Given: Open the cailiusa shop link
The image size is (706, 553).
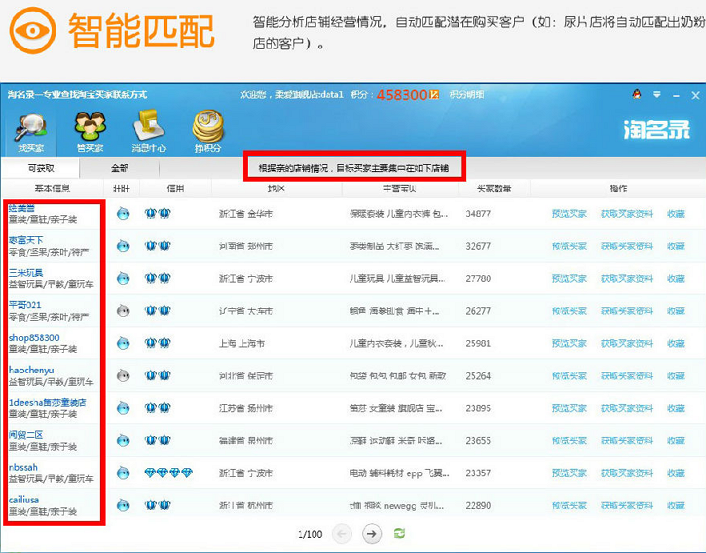Looking at the screenshot, I should click(23, 499).
